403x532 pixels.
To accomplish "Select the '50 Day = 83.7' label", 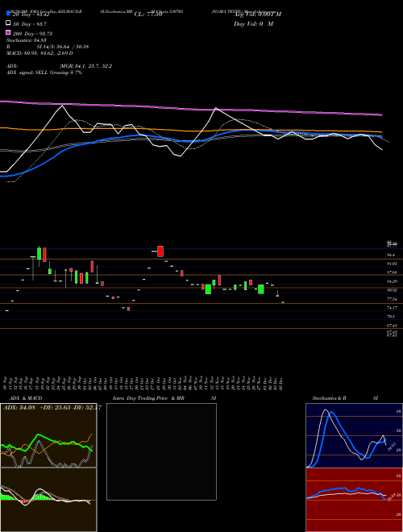I will (x=30, y=24).
